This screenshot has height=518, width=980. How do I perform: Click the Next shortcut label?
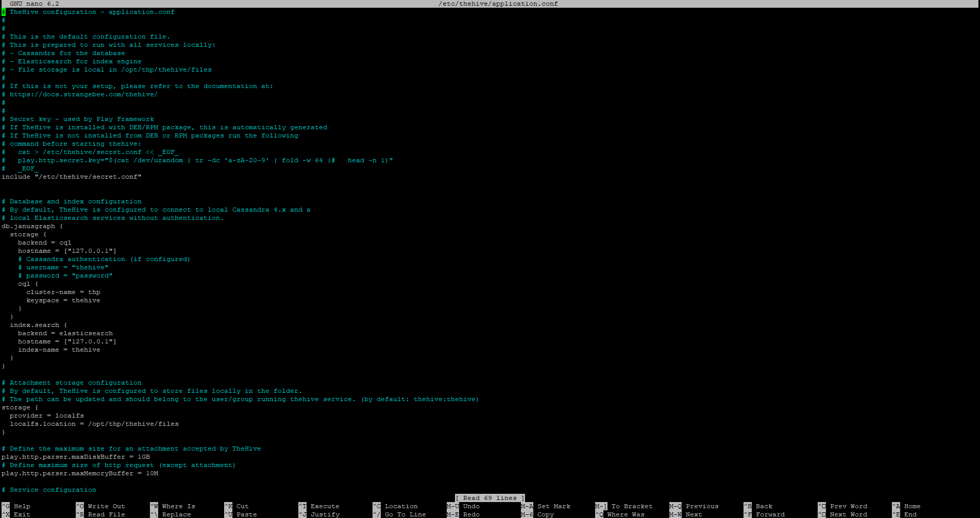click(x=694, y=514)
